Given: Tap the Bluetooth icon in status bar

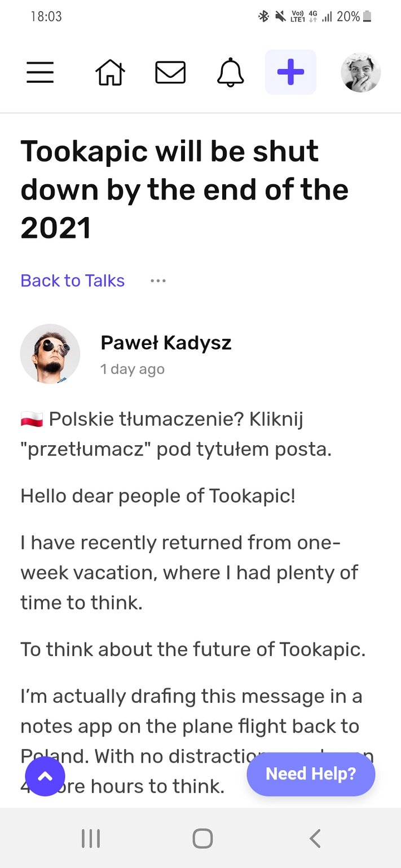Looking at the screenshot, I should pyautogui.click(x=263, y=17).
